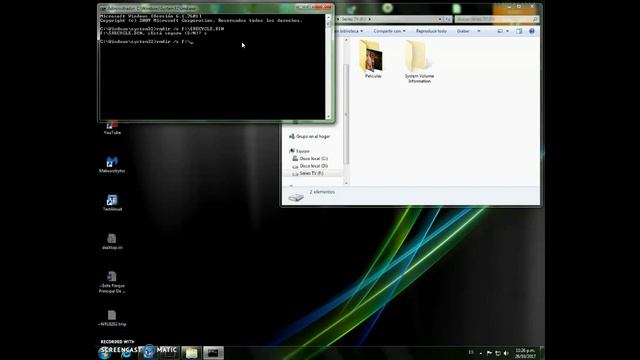Screen dimensions: 640x360
Task: Open the Action Center flag tray icon
Action: tap(489, 353)
